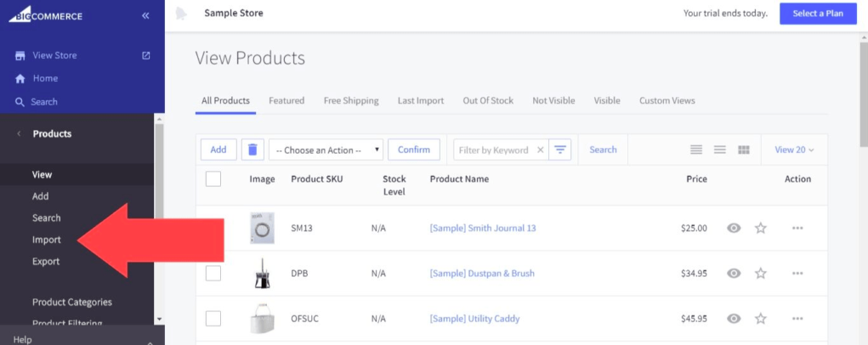The image size is (868, 345).
Task: Tick the select-all checkbox in table header
Action: click(x=213, y=179)
